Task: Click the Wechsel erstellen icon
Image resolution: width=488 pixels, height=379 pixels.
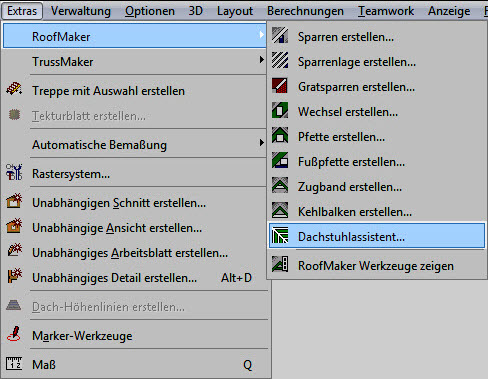Action: tap(280, 111)
